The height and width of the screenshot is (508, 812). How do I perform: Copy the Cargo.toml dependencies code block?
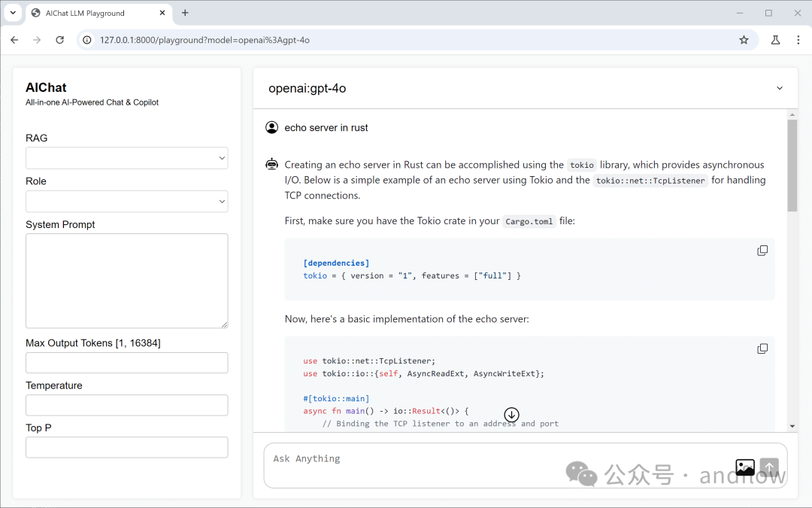(x=762, y=251)
